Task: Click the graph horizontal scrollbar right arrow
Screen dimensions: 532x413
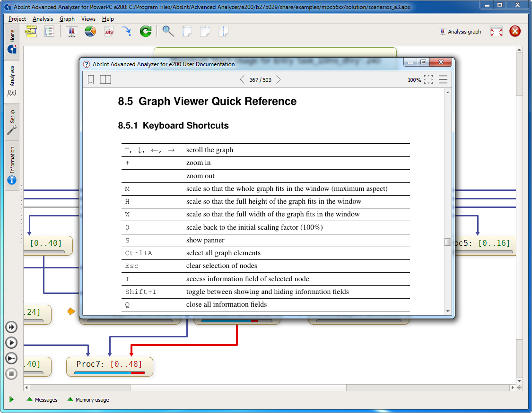Action: (512, 387)
